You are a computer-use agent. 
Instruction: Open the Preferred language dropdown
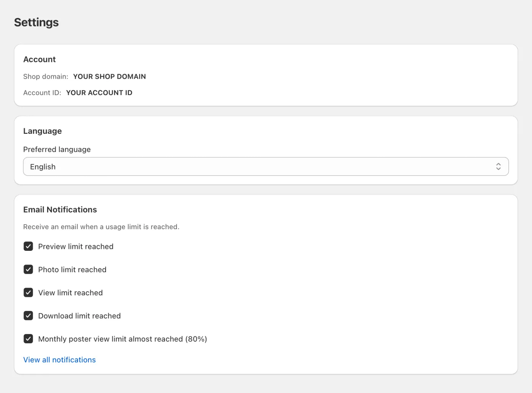[266, 166]
